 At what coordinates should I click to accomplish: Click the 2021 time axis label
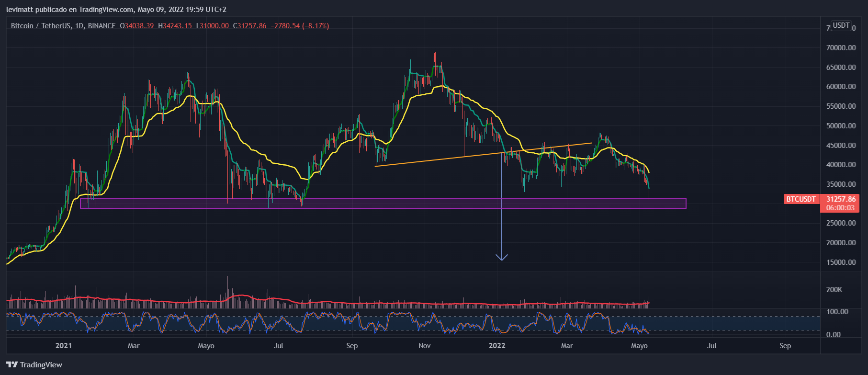(x=63, y=346)
